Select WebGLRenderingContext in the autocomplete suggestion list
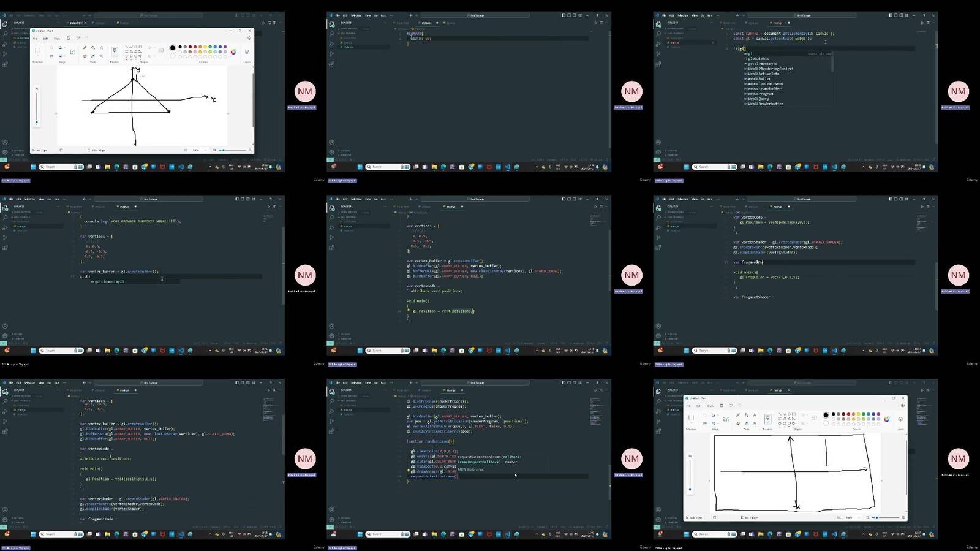The image size is (980, 551). click(770, 69)
